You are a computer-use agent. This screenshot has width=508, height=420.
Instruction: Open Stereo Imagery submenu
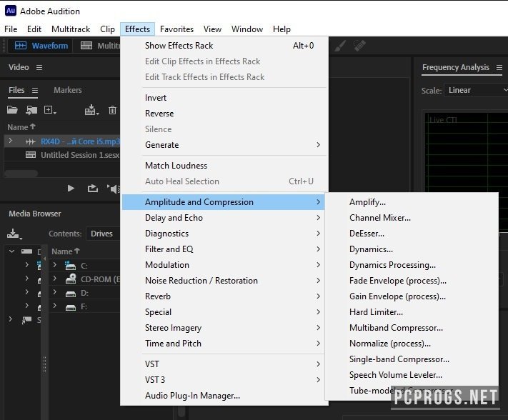(224, 328)
